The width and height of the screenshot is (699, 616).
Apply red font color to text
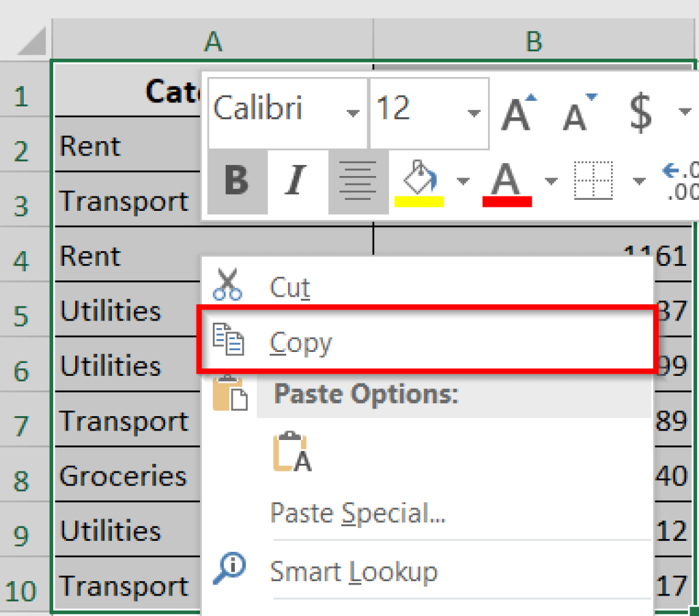(x=507, y=181)
